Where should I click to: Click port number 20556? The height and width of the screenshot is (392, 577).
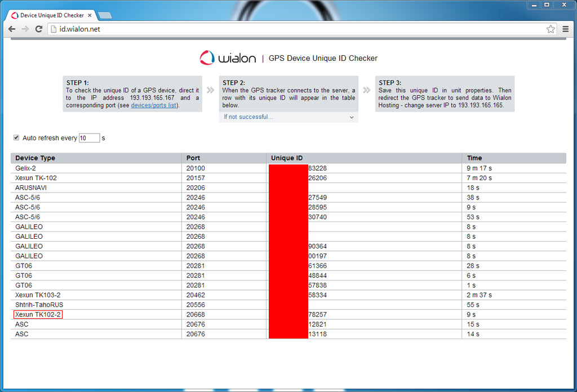196,305
